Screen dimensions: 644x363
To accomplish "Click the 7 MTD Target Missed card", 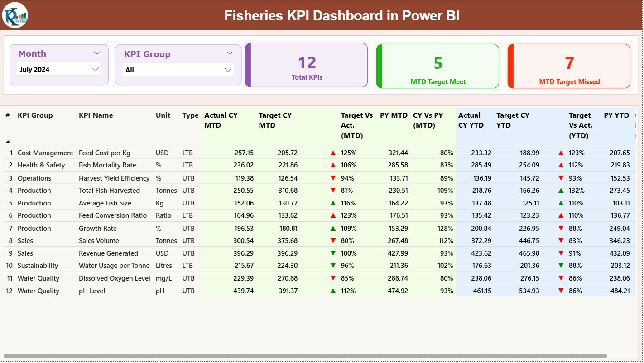I will (x=569, y=65).
